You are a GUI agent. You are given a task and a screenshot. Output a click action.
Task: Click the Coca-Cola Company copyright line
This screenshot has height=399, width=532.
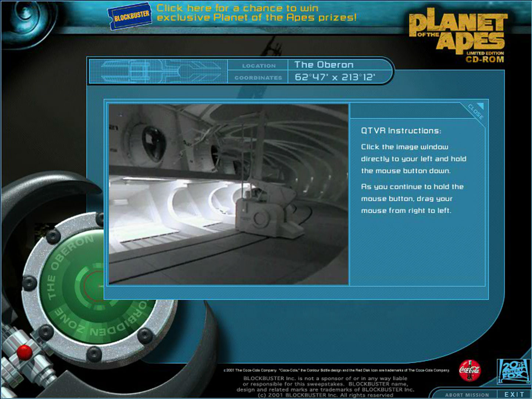pos(336,370)
